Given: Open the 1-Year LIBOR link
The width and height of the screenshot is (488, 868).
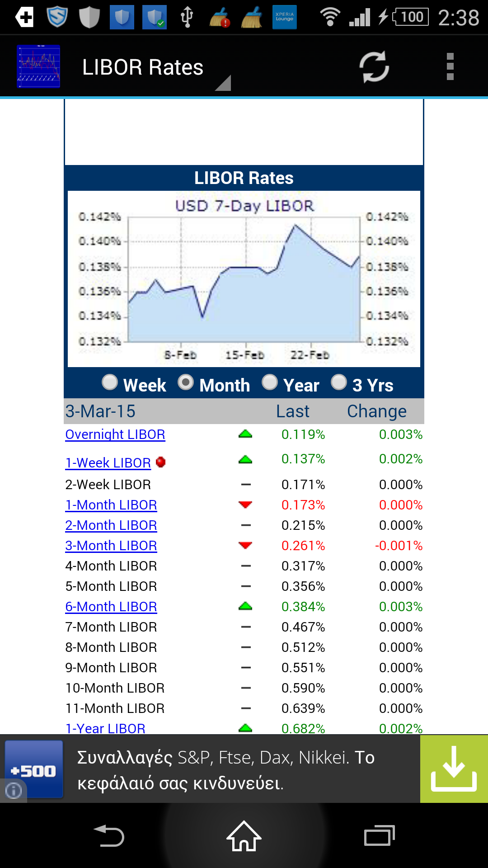Looking at the screenshot, I should [104, 727].
